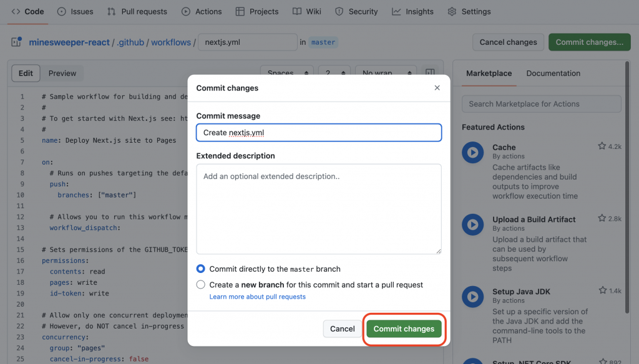Select Commit directly to the master branch

(201, 269)
